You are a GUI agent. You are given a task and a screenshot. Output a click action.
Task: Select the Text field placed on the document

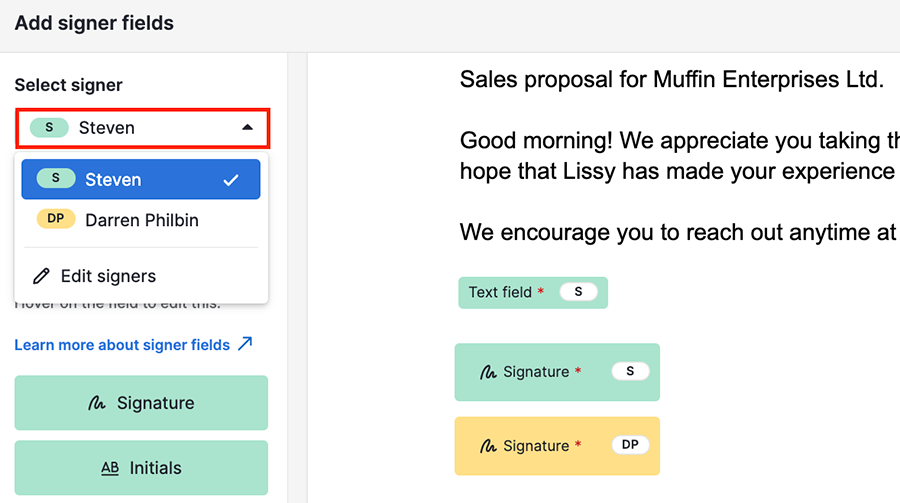pos(533,292)
